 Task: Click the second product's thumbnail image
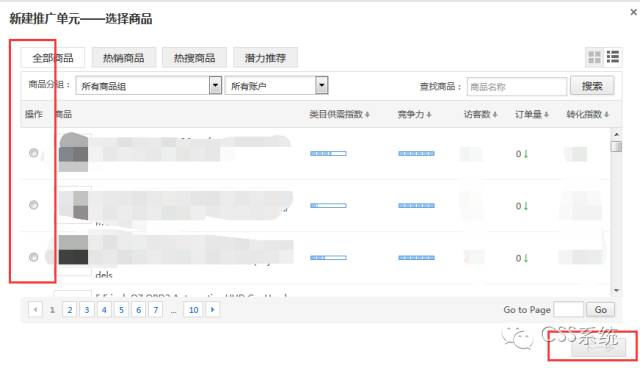coord(74,205)
